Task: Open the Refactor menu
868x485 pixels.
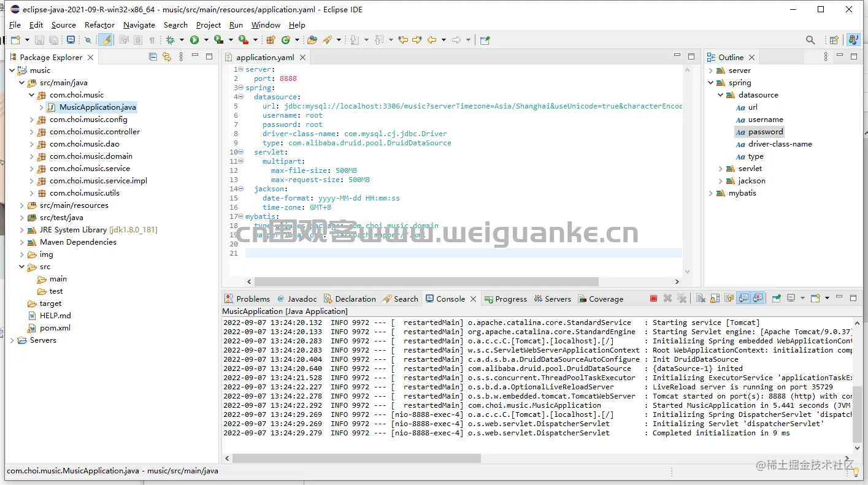Action: [x=99, y=25]
